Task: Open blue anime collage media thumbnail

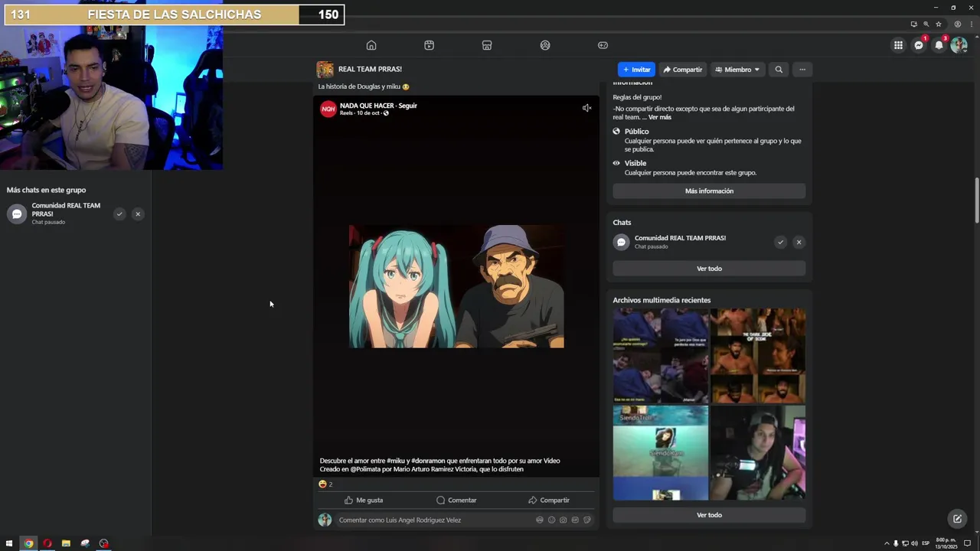Action: [661, 356]
